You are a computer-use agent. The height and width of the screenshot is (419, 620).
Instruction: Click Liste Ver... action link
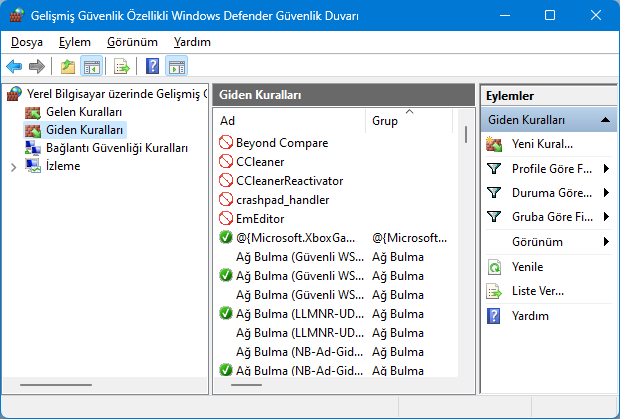(x=538, y=291)
